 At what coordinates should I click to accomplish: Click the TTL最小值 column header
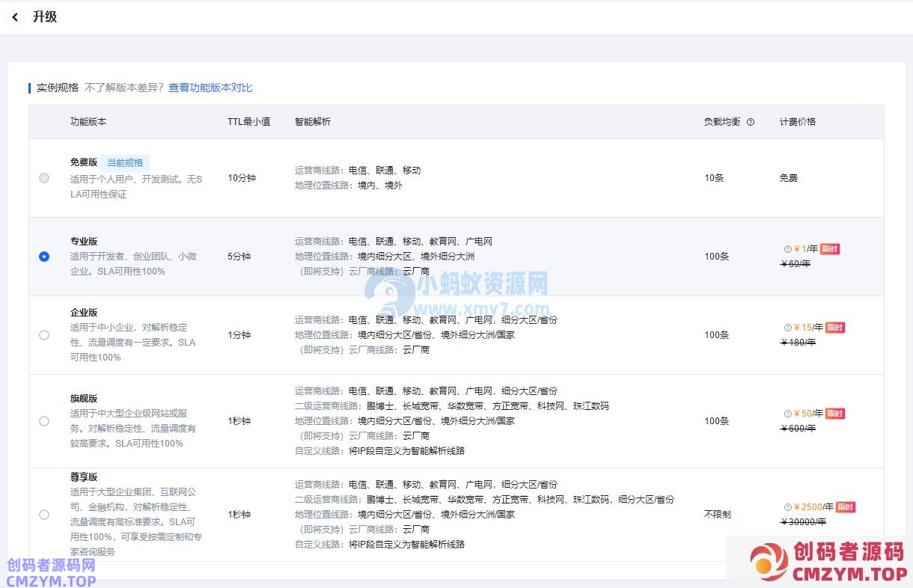coord(248,121)
